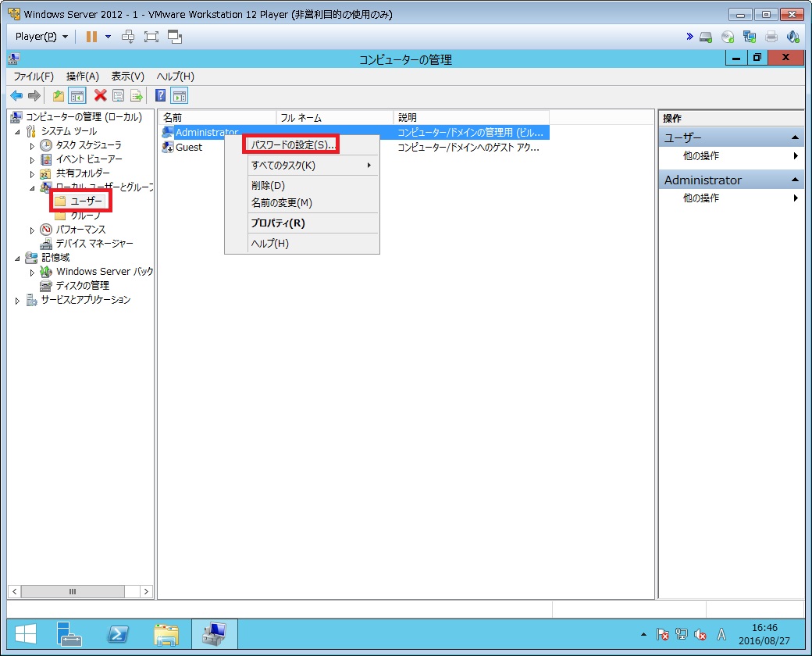Expand the 共有フォルダー tree node
This screenshot has height=656, width=812.
tap(32, 174)
